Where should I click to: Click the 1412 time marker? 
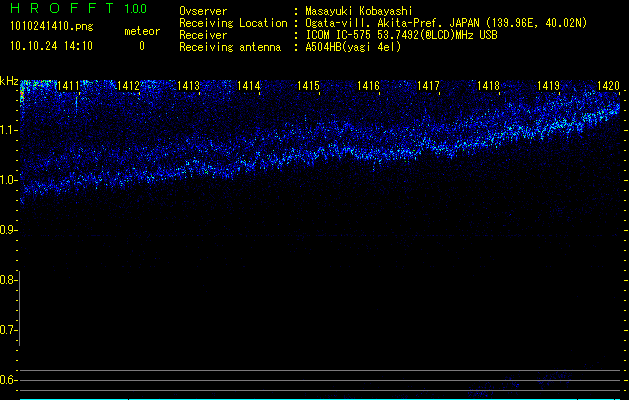[128, 85]
